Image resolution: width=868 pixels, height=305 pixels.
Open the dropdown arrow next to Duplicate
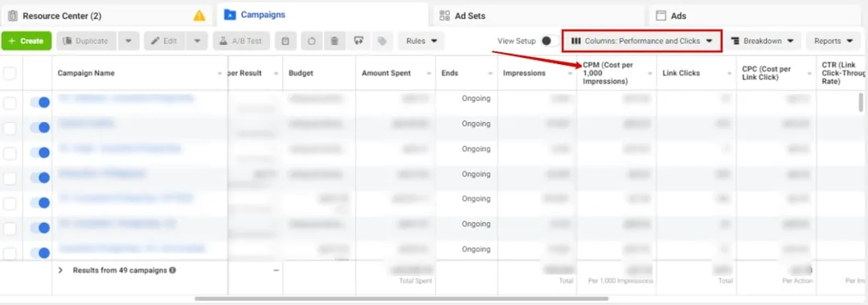[129, 41]
